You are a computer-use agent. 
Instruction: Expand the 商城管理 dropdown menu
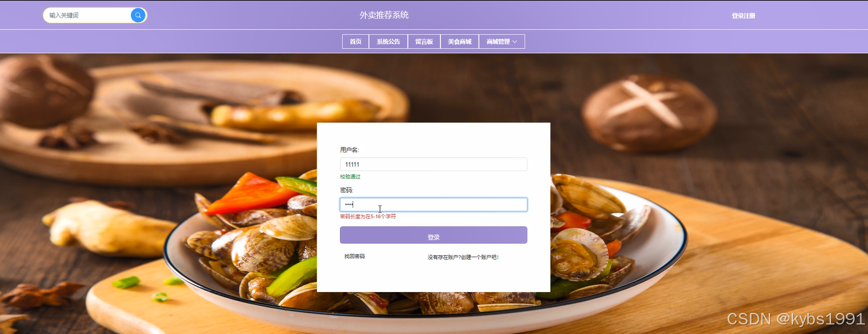(x=501, y=41)
